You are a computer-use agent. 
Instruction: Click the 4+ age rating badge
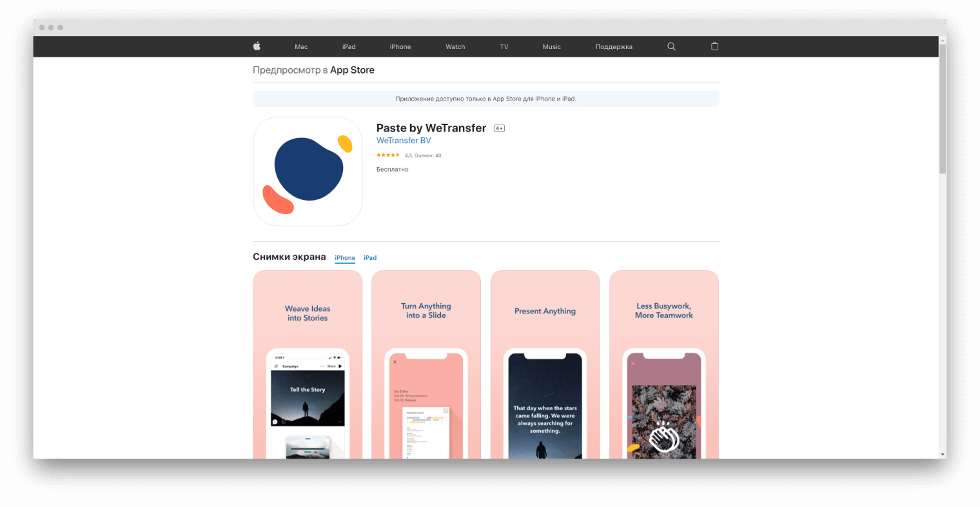coord(499,128)
